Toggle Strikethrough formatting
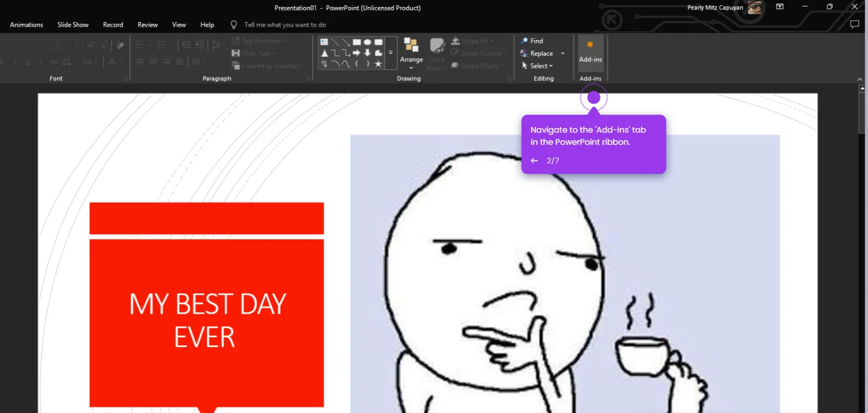This screenshot has width=868, height=413. point(54,61)
